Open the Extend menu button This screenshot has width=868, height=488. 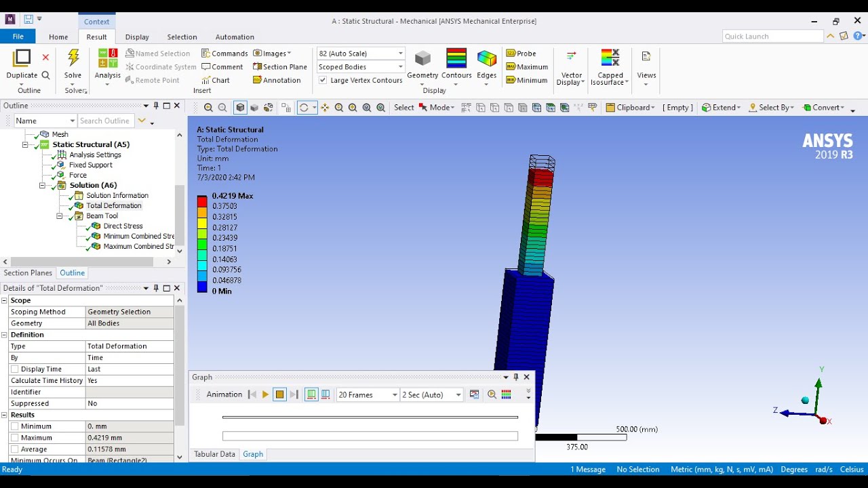(x=722, y=108)
